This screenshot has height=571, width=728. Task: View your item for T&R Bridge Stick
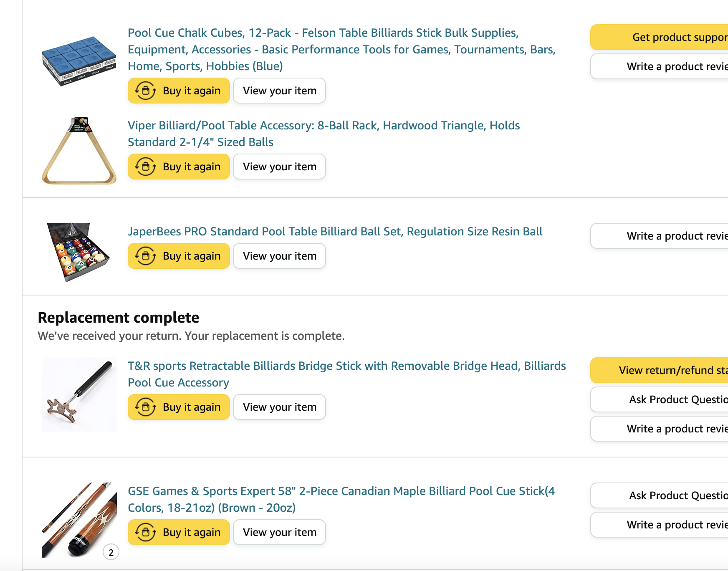[279, 407]
